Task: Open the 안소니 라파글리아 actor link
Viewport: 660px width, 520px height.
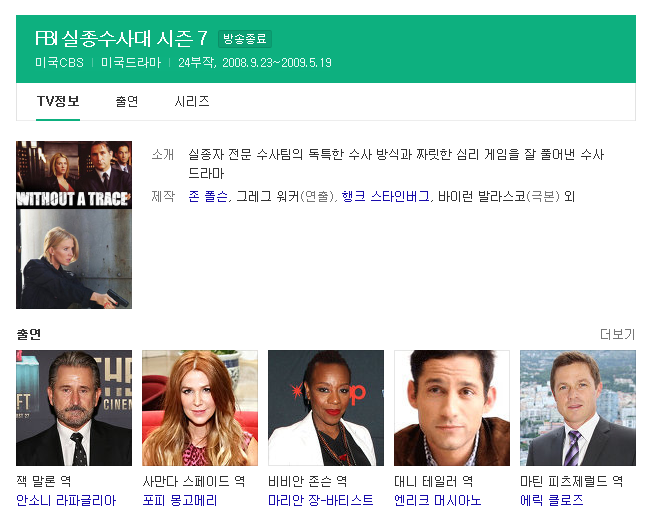Action: [x=66, y=500]
